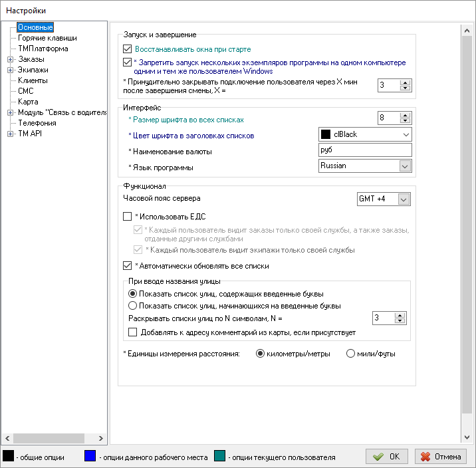Expand the Экипажи tree node

pos(10,70)
